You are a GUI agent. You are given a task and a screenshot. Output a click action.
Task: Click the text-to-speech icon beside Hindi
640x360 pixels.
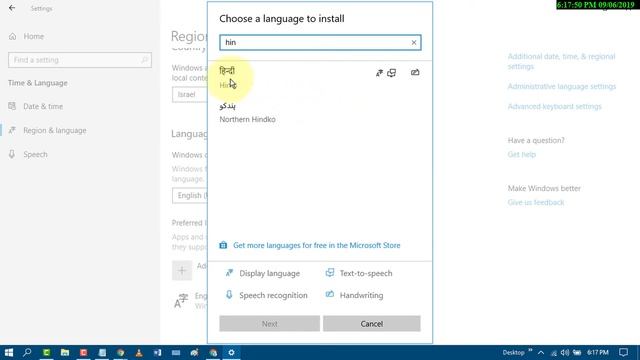coord(391,73)
